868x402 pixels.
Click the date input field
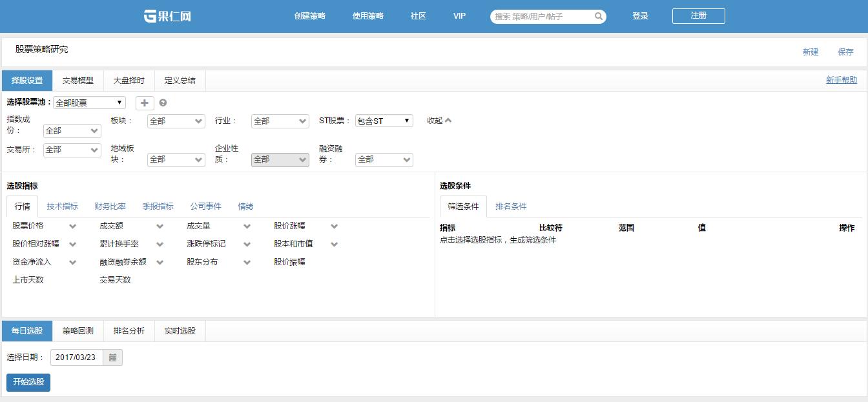pyautogui.click(x=77, y=357)
